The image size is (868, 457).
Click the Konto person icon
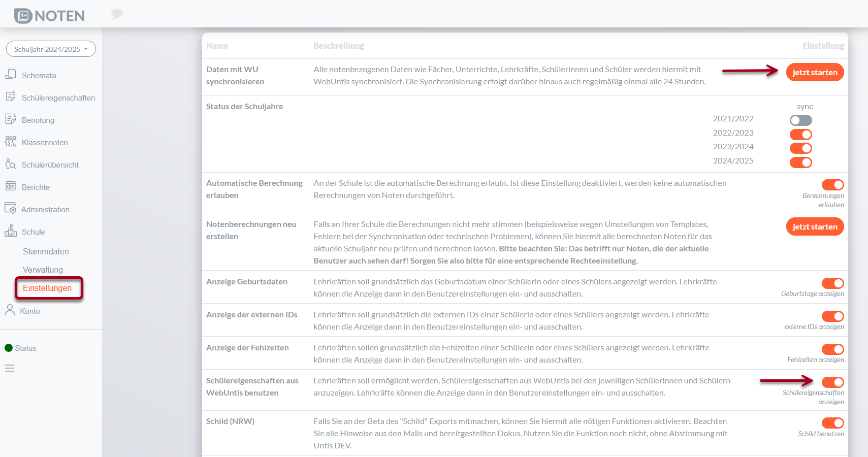pos(10,310)
